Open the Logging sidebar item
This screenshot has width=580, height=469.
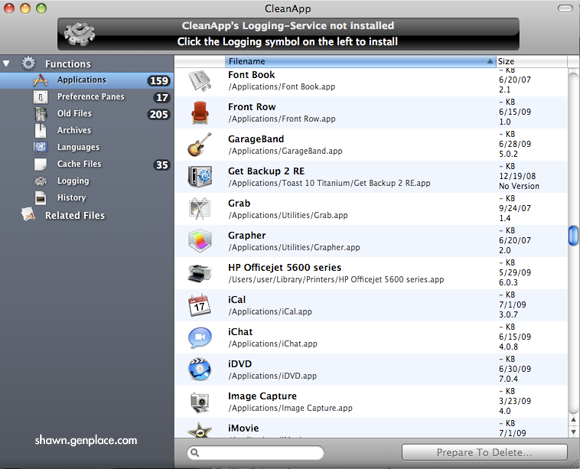click(87, 181)
